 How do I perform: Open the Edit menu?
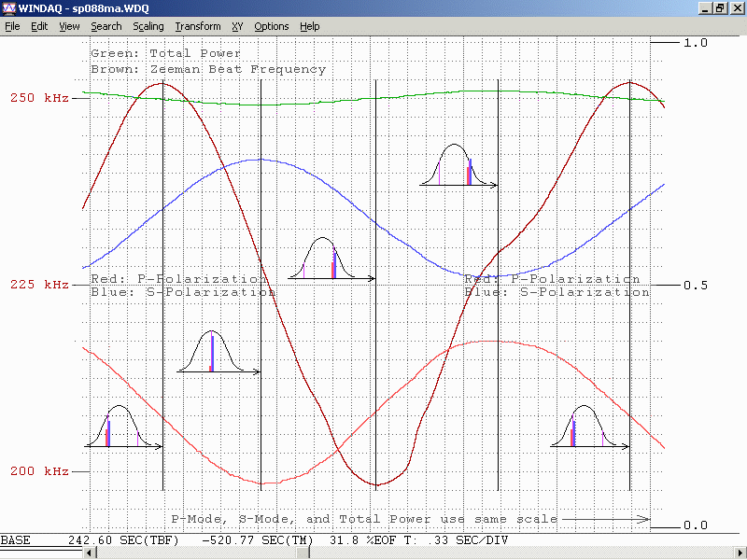pyautogui.click(x=39, y=26)
